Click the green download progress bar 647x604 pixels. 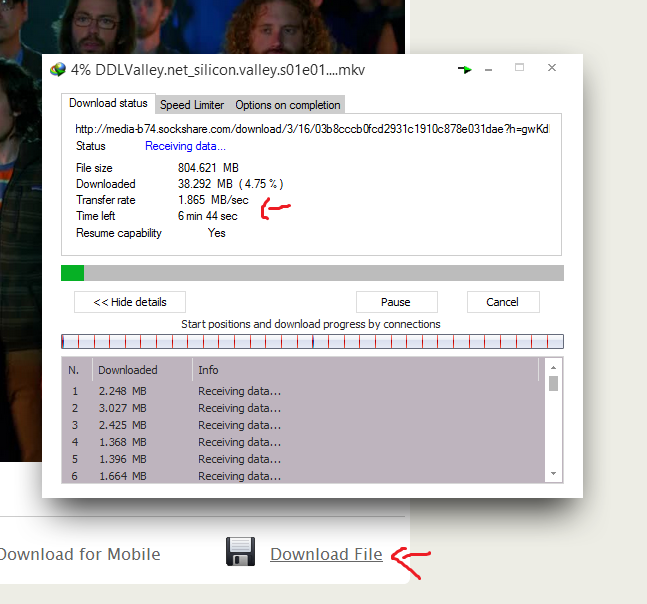312,273
